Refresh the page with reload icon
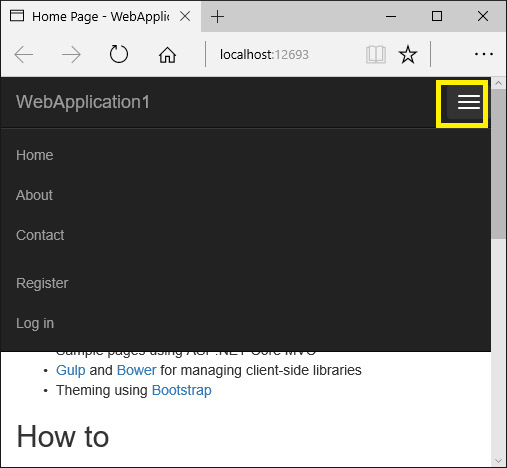This screenshot has height=468, width=507. click(119, 54)
